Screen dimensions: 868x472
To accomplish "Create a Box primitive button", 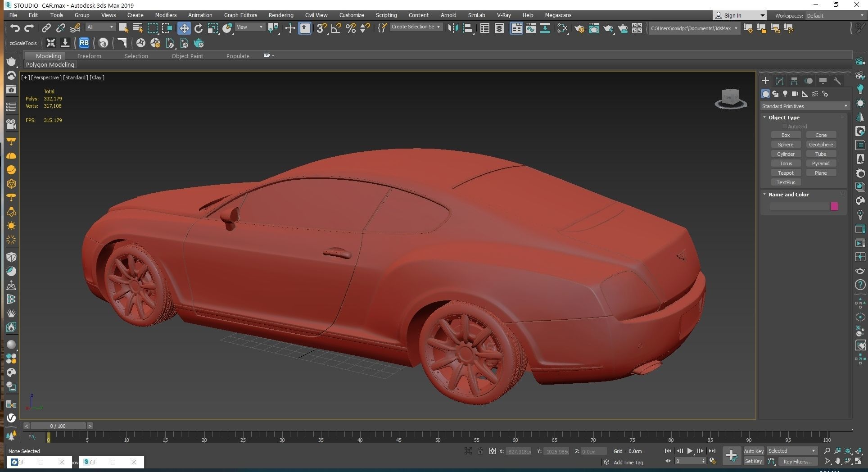I will 786,135.
